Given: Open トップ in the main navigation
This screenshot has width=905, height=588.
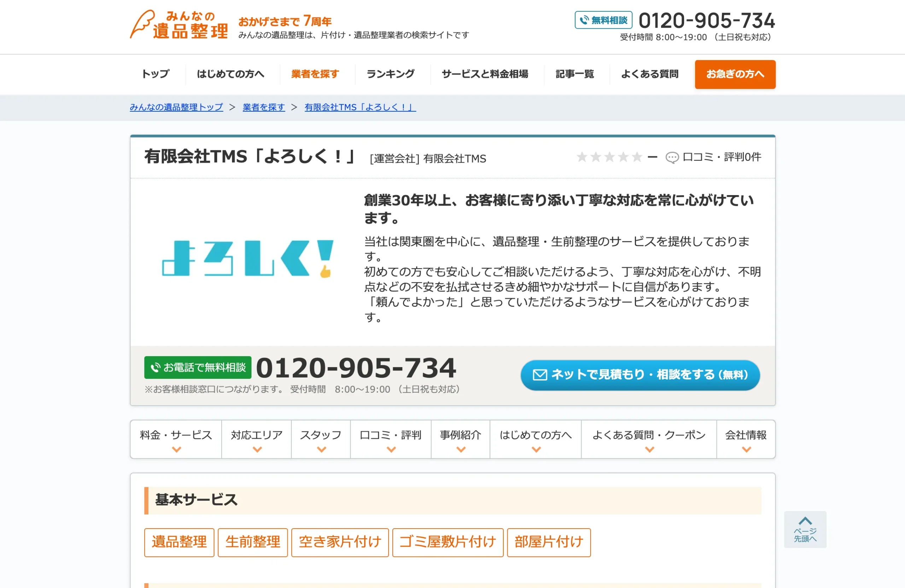Looking at the screenshot, I should pos(155,74).
